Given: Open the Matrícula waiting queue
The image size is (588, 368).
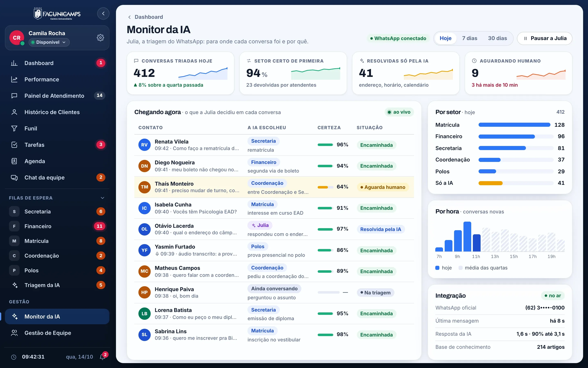Looking at the screenshot, I should tap(57, 241).
